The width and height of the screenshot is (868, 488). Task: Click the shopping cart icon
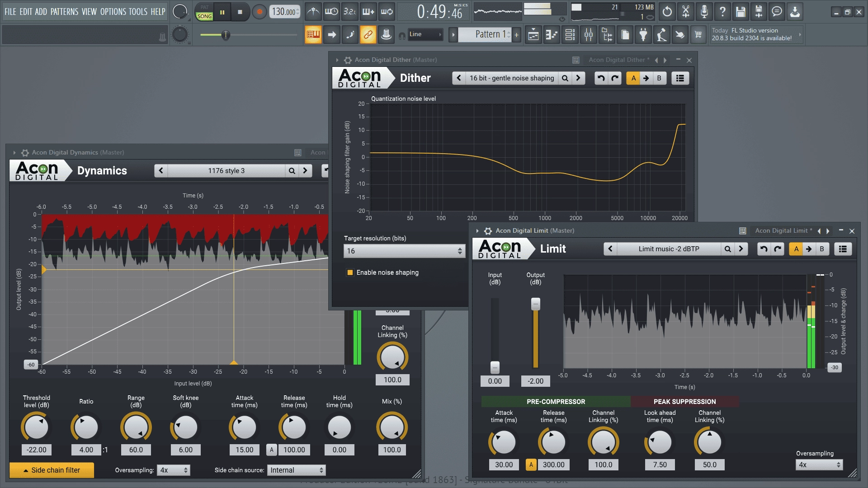(698, 35)
